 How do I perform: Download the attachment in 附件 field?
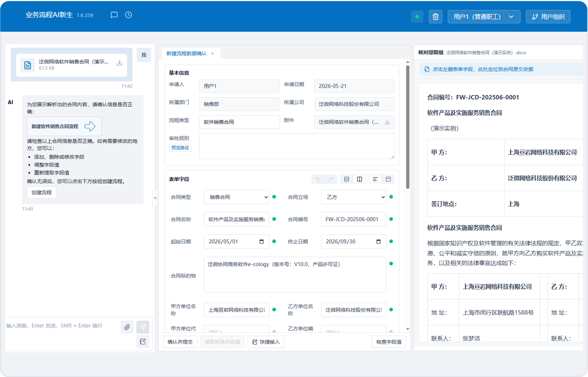pos(387,122)
